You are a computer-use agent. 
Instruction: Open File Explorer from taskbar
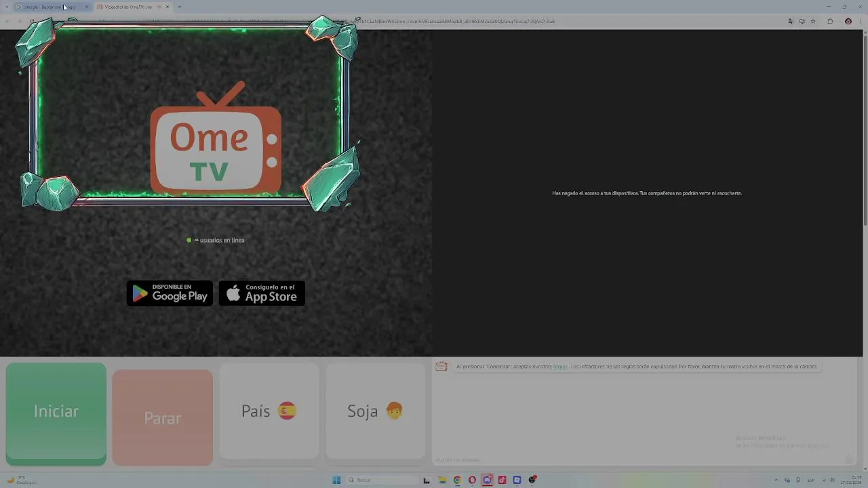[442, 480]
